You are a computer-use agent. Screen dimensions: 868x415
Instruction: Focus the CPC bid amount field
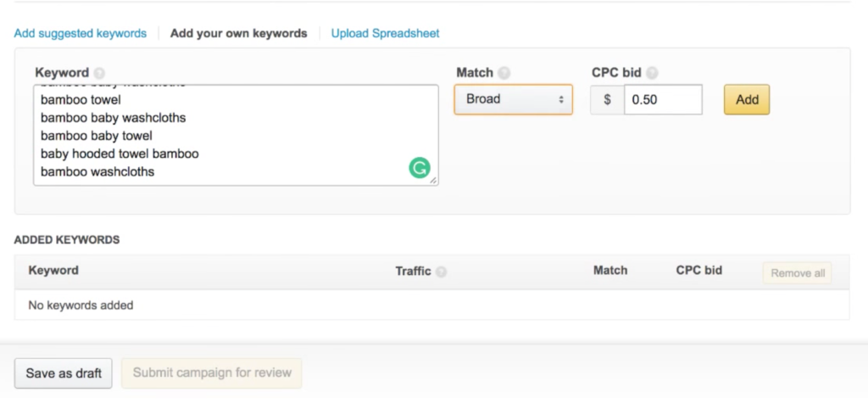(x=662, y=99)
